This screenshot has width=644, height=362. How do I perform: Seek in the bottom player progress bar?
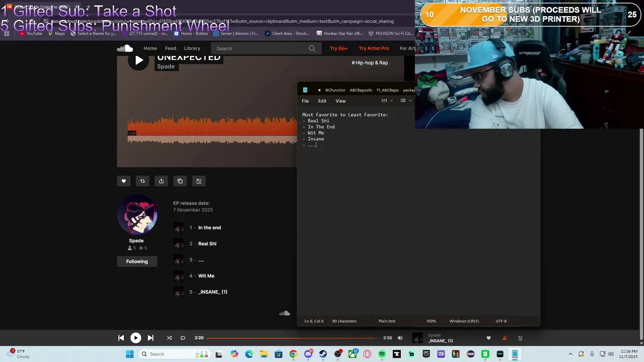point(293,338)
